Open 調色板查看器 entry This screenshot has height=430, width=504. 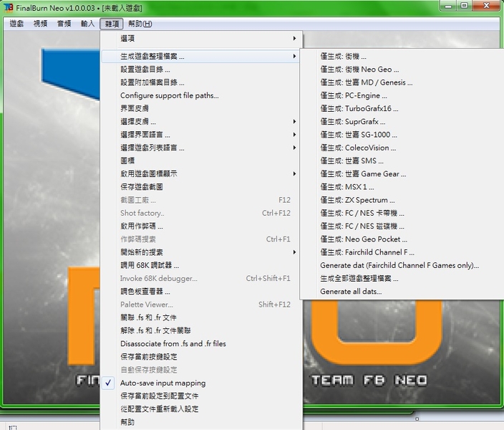[x=202, y=291]
